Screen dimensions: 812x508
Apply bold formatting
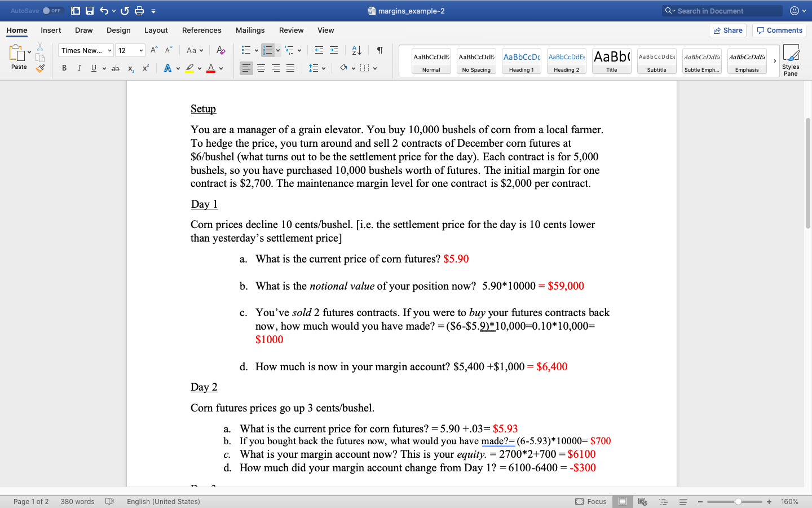pyautogui.click(x=64, y=68)
